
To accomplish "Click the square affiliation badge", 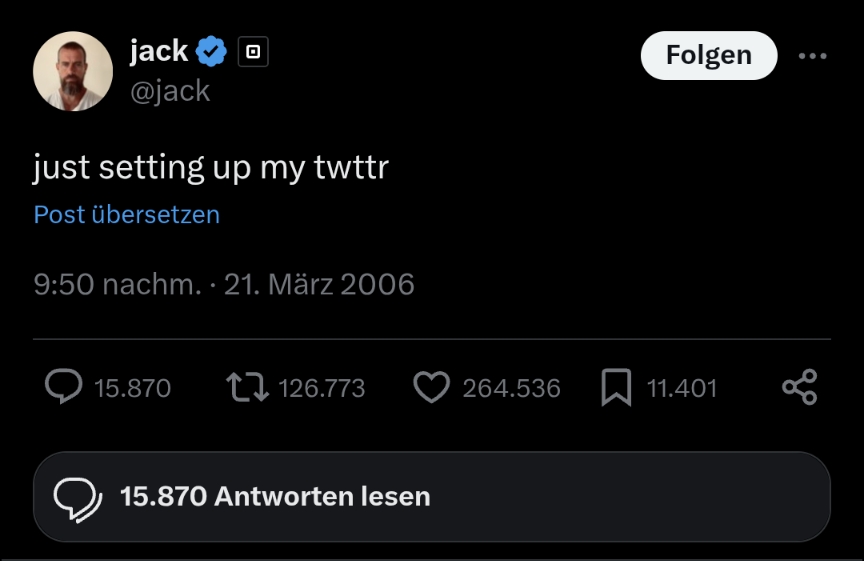I will click(253, 51).
